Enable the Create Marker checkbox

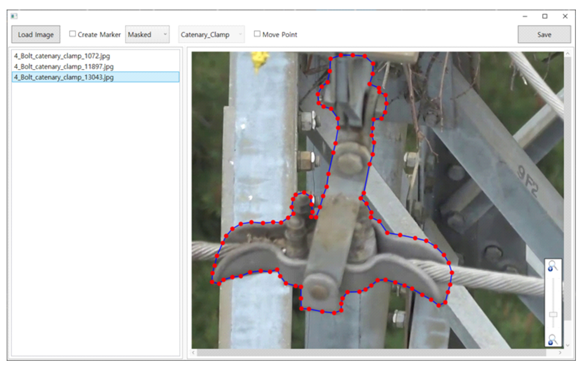(73, 34)
